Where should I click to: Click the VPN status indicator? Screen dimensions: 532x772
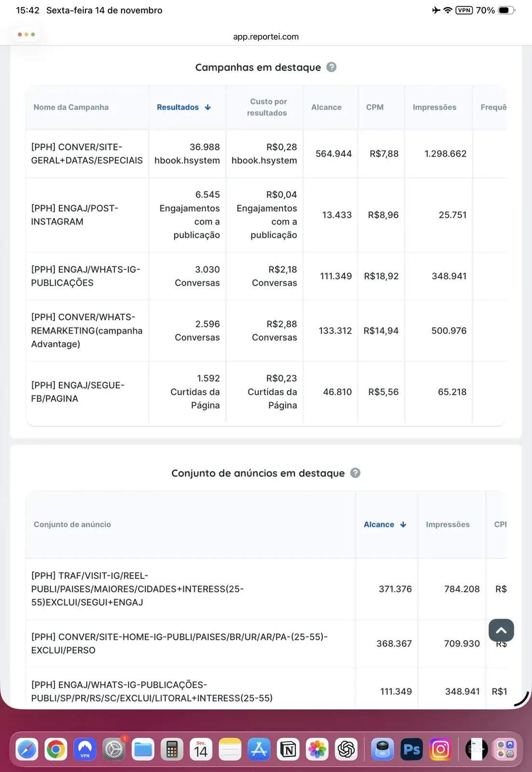[x=464, y=10]
